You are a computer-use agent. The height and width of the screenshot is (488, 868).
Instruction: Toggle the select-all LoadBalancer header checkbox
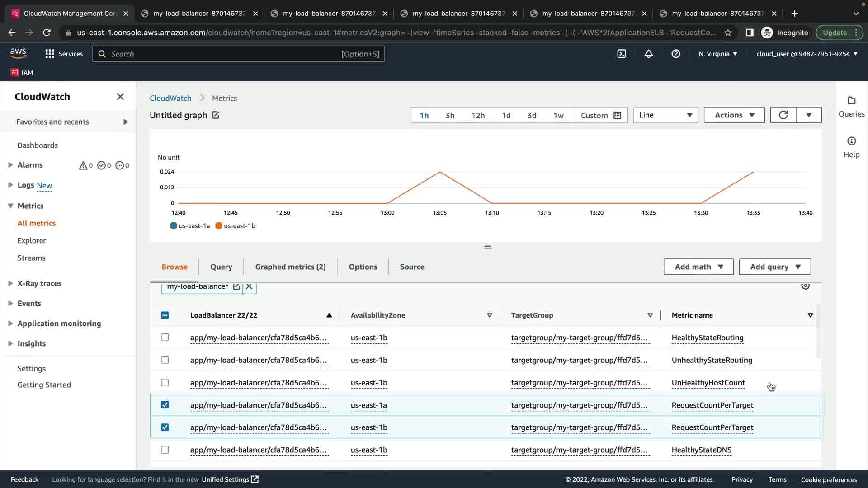pyautogui.click(x=165, y=315)
